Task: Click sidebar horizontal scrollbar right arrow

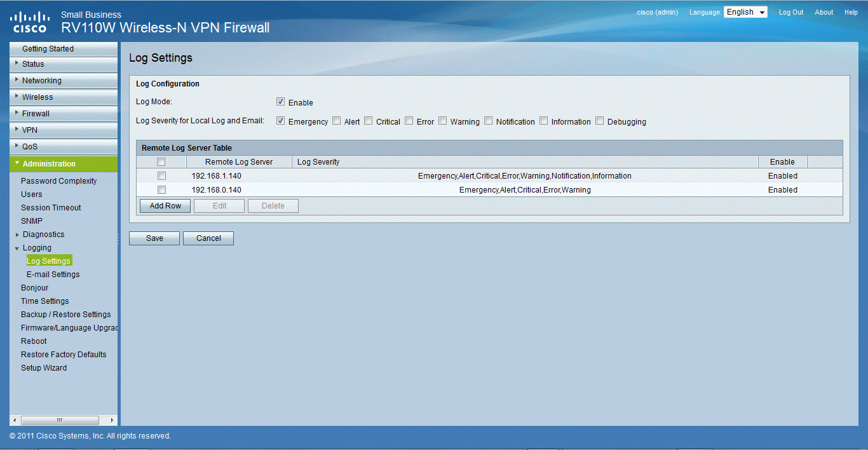Action: click(x=112, y=420)
